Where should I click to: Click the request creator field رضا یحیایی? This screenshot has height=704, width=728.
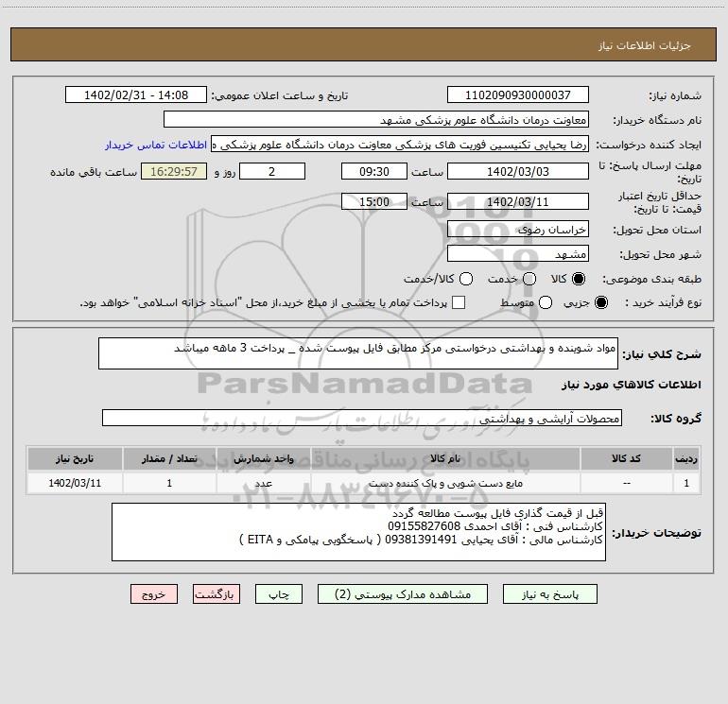pos(400,145)
